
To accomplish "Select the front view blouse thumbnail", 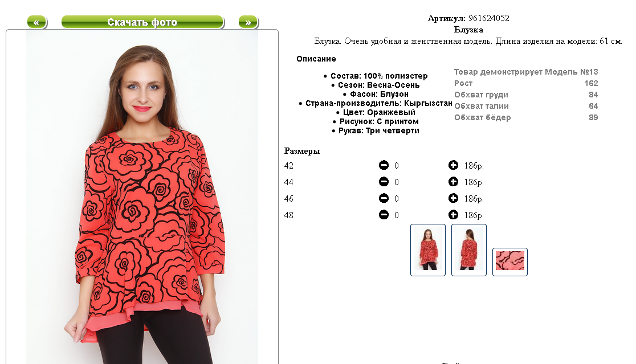I will [428, 250].
